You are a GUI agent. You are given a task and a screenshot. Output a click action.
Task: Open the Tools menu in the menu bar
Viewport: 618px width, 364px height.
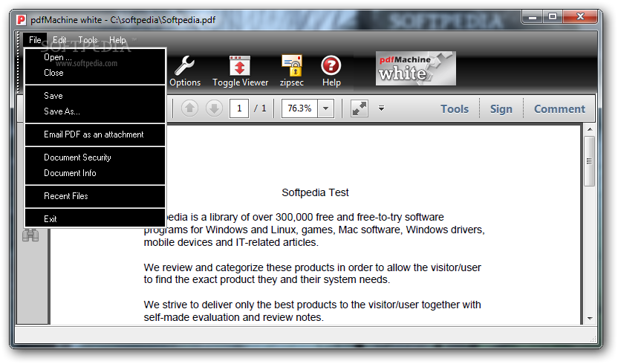pyautogui.click(x=88, y=40)
